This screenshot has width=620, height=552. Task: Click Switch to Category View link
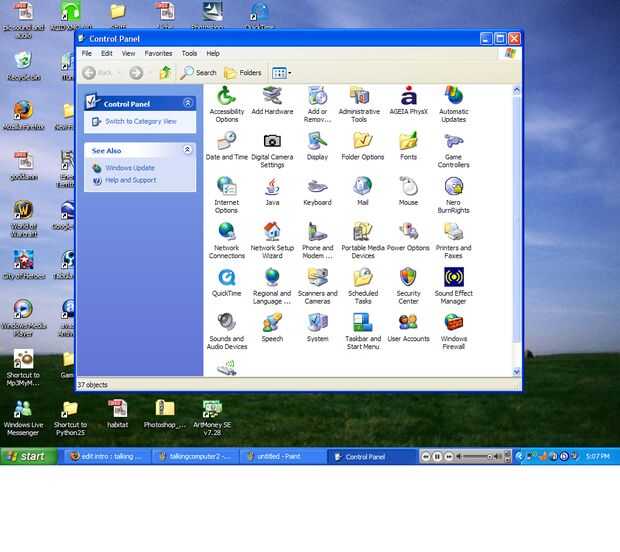click(x=140, y=121)
